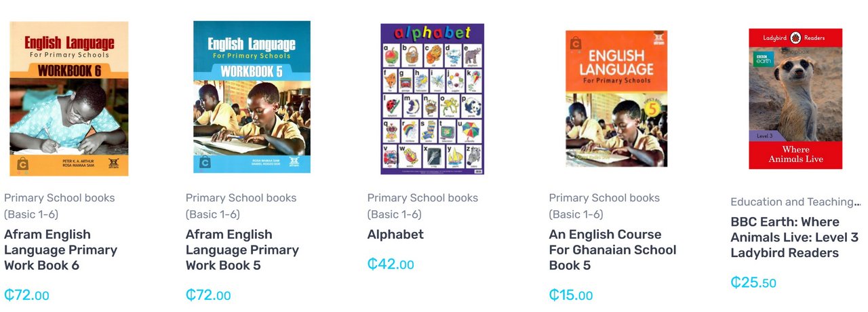Click Primary School books category above Alphabet

[423, 206]
